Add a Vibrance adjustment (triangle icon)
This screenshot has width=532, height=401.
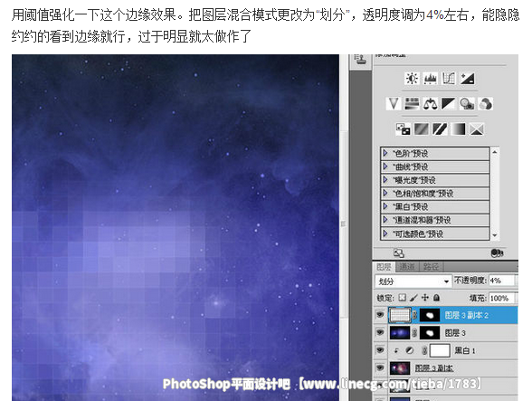394,104
